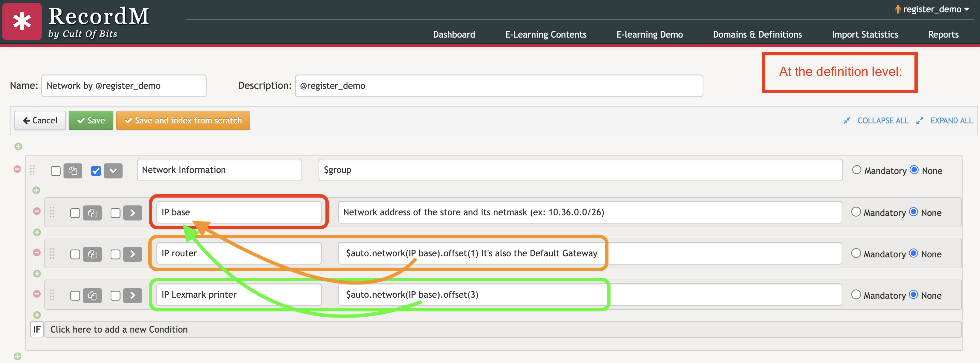Tick the second checkbox in IP Lexmark printer row
The width and height of the screenshot is (980, 363).
(x=116, y=296)
